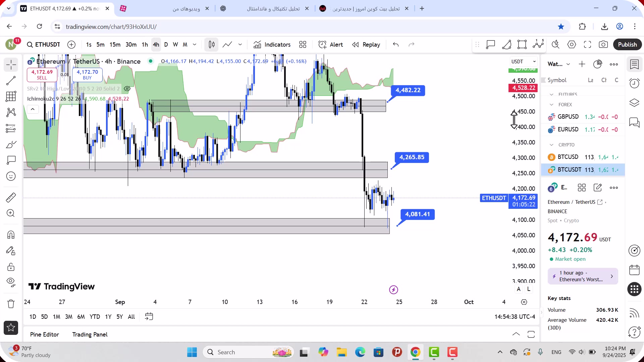Toggle hide all drawings eye icon
Viewport: 644px width, 362px height.
pos(11,283)
